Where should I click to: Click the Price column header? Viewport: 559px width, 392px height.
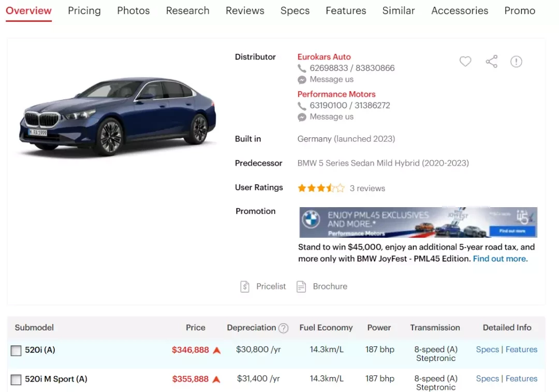tap(195, 327)
